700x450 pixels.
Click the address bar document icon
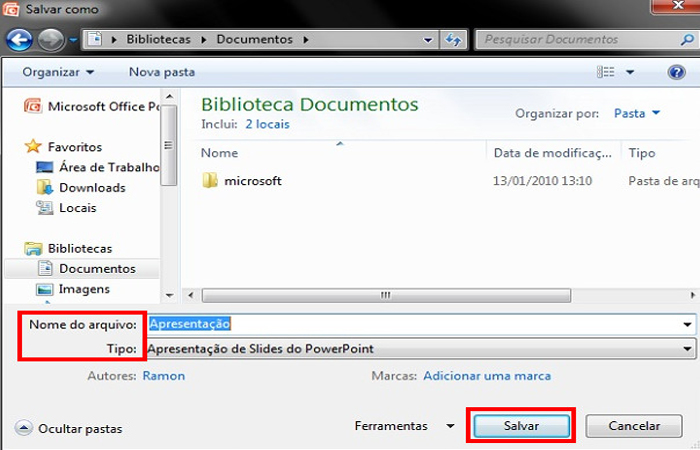click(x=95, y=39)
